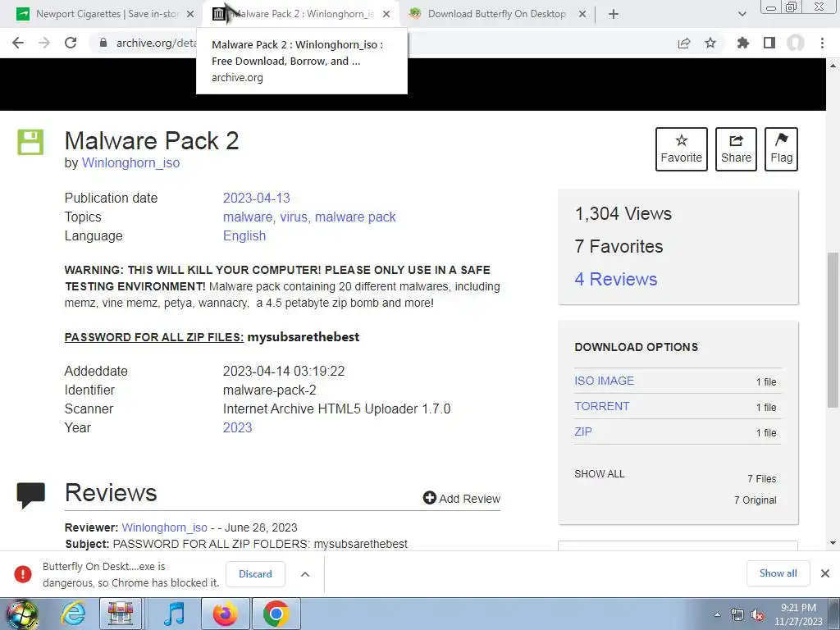Open the year 2023 link
Viewport: 840px width, 630px height.
237,427
